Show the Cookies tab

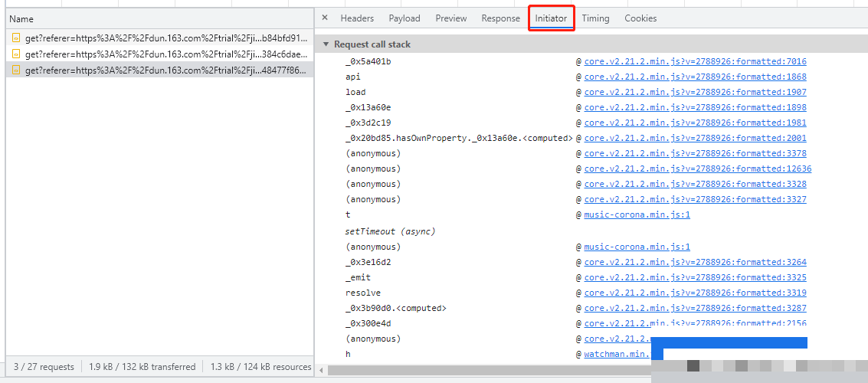pyautogui.click(x=640, y=18)
